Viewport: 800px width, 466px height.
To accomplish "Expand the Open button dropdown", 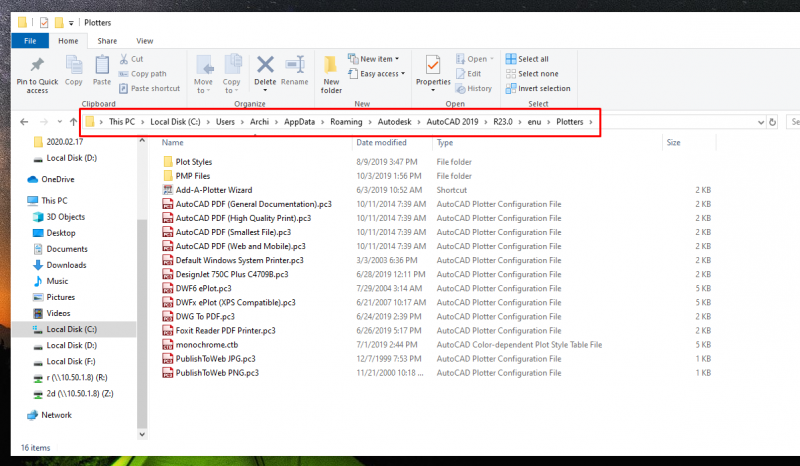I will coord(492,59).
